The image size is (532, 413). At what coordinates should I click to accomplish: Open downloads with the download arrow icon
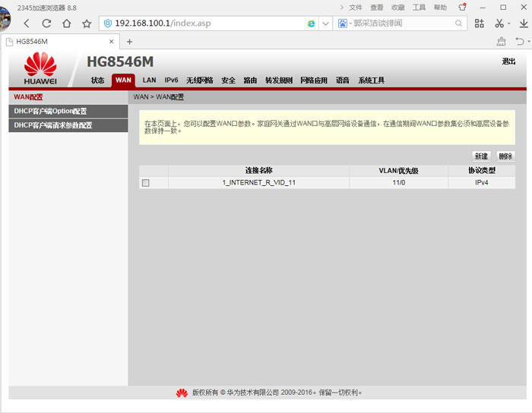524,24
